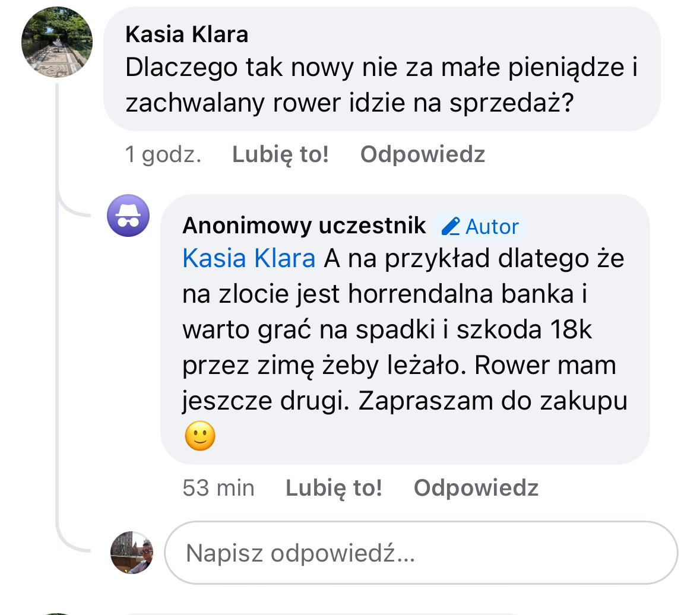Focus the "Napisz odpowiedź..." reply field
This screenshot has height=615, width=700.
pos(420,553)
